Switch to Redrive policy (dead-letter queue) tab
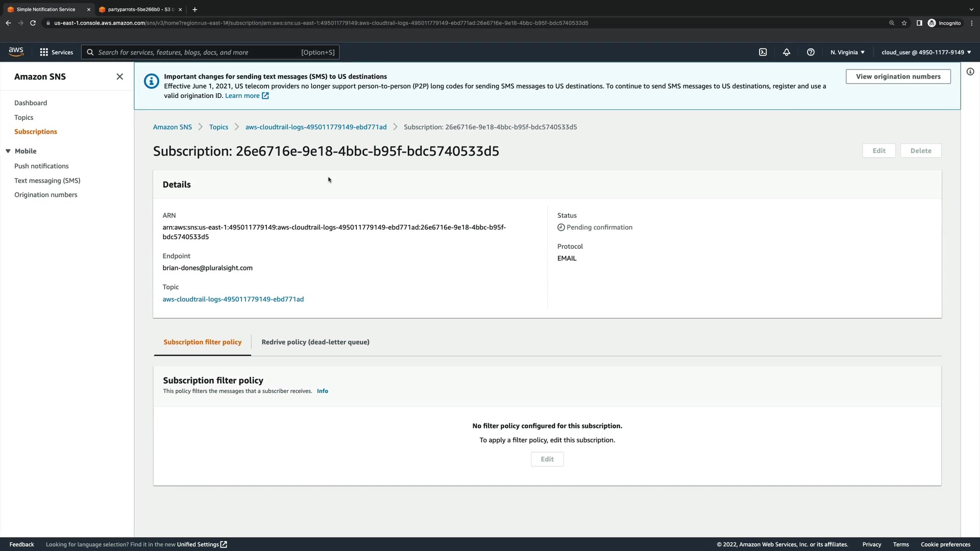980x551 pixels. pos(315,342)
